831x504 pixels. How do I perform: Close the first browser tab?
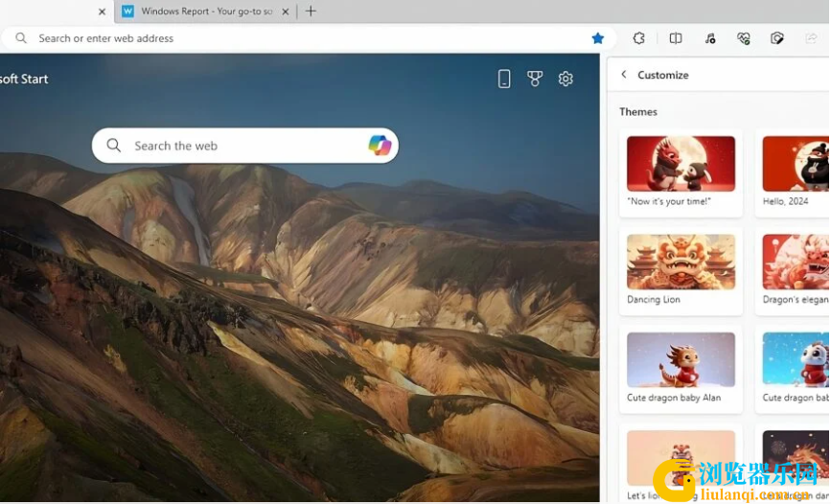102,11
